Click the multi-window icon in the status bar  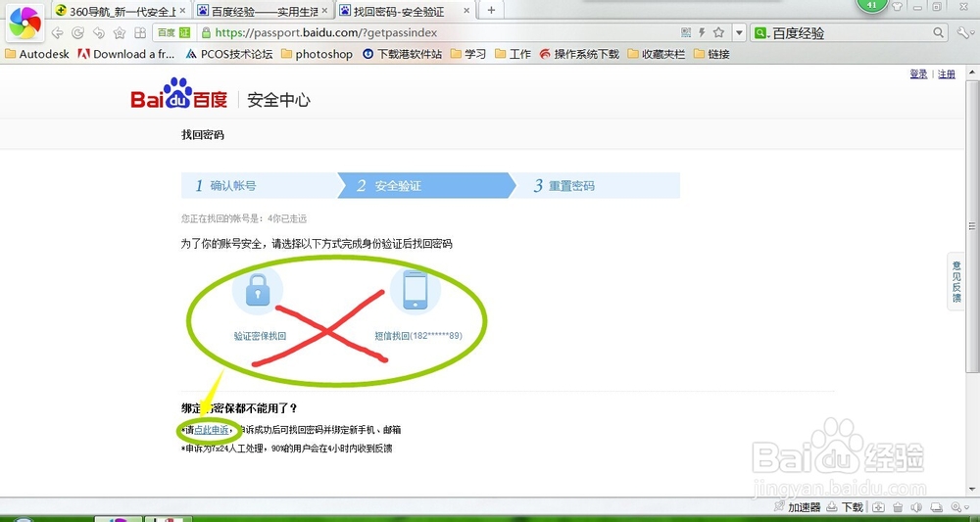tap(936, 507)
